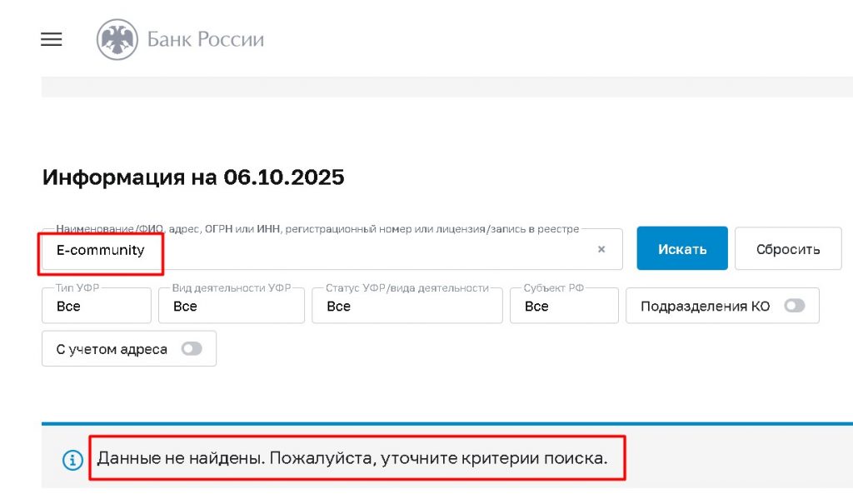Screen dimensions: 853x504
Task: Open the Статус УФР/вида деятельности dropdown
Action: 407,306
